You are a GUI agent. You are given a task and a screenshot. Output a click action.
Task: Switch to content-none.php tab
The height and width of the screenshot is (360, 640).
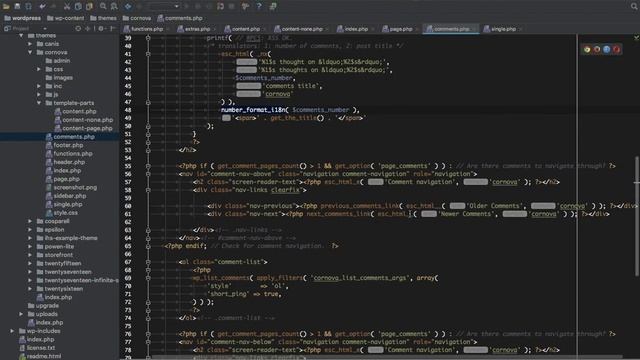[x=302, y=29]
